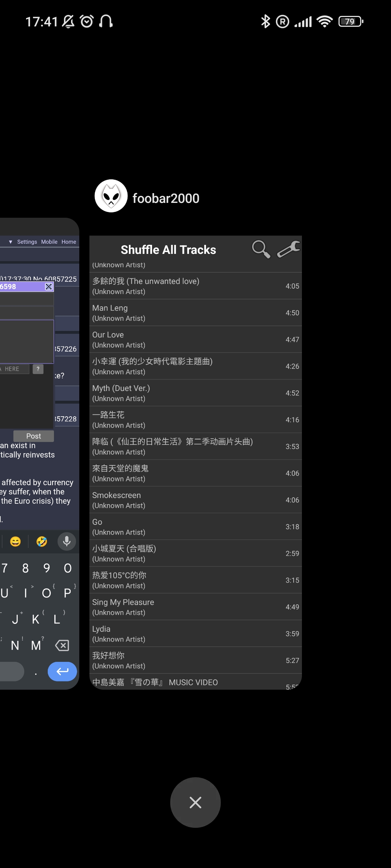Image resolution: width=391 pixels, height=868 pixels.
Task: Play Myth (Duet Ver.) track
Action: [x=195, y=393]
